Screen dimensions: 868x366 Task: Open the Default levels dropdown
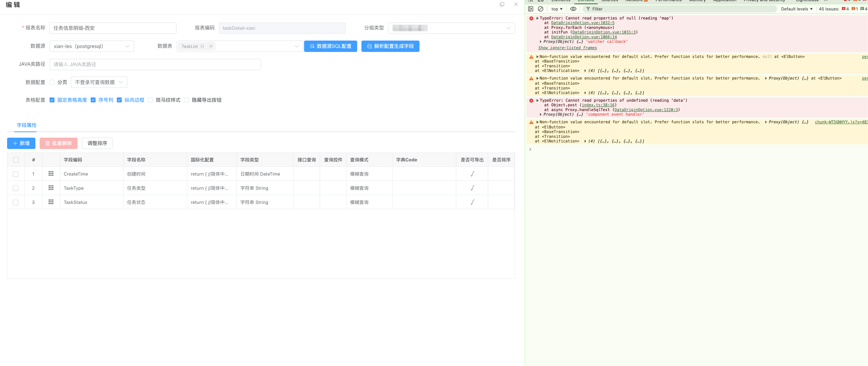point(796,9)
